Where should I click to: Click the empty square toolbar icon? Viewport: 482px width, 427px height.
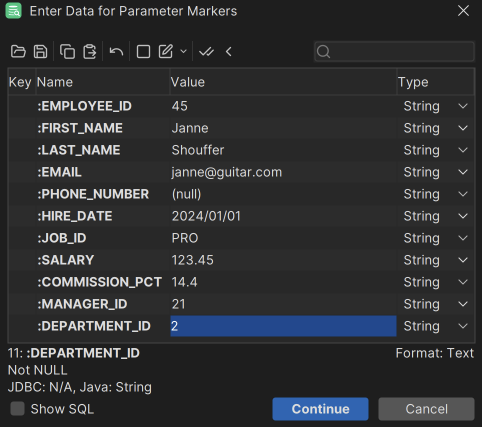click(x=143, y=52)
